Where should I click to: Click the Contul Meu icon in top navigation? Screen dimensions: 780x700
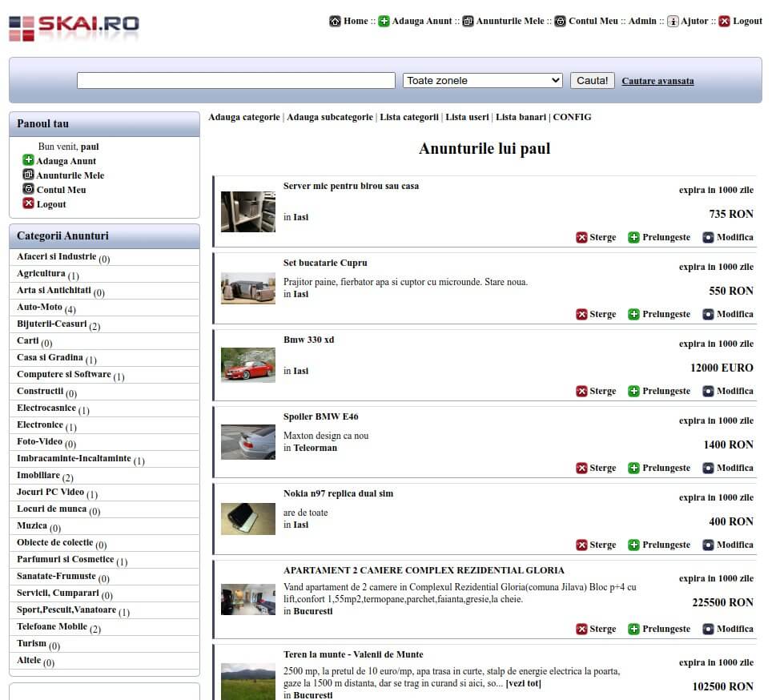(x=560, y=21)
